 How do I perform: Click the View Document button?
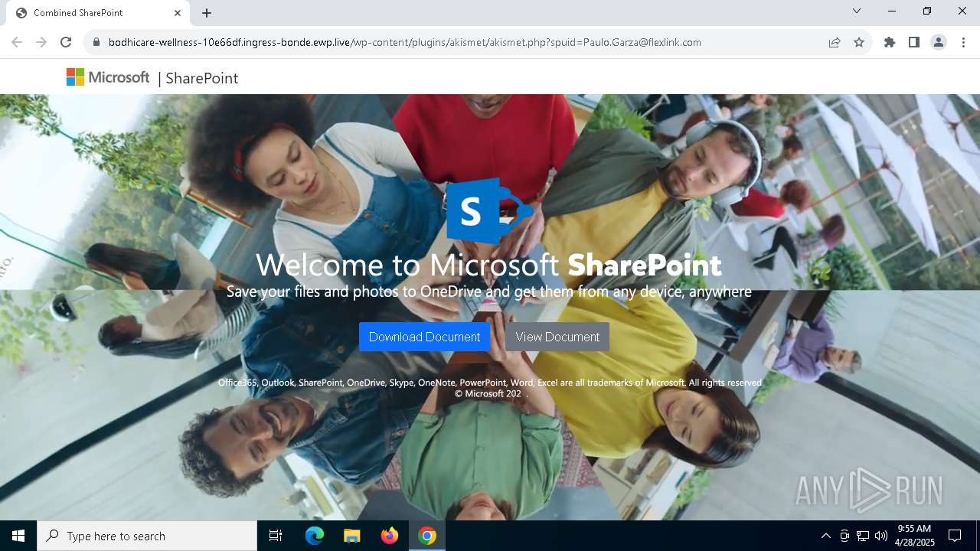point(557,337)
